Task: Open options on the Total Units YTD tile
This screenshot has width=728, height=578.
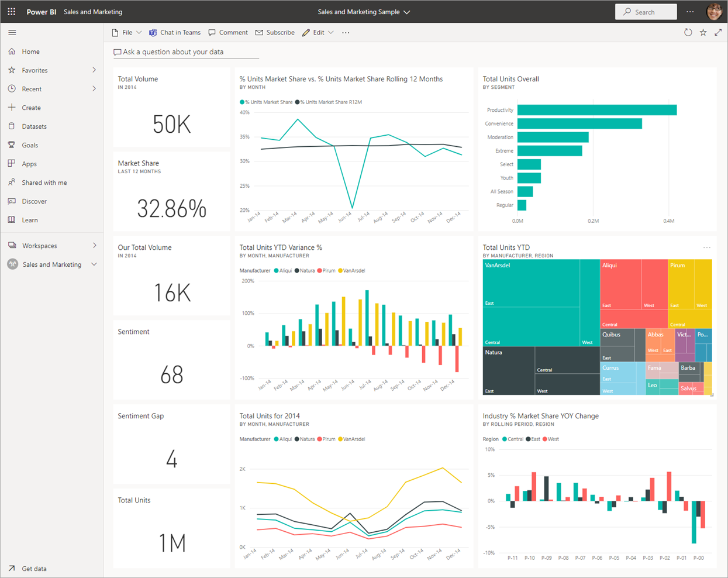Action: pos(707,247)
